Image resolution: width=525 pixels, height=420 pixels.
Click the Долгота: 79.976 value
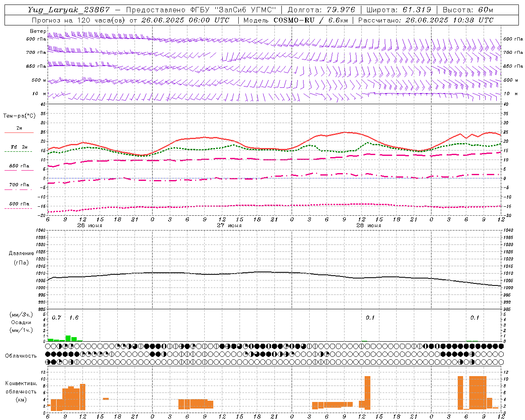tap(321, 10)
